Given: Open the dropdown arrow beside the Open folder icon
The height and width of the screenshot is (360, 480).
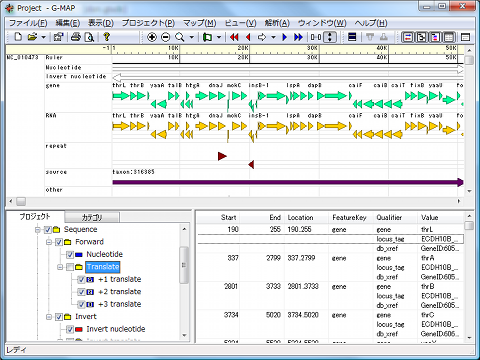Looking at the screenshot, I should click(x=43, y=37).
